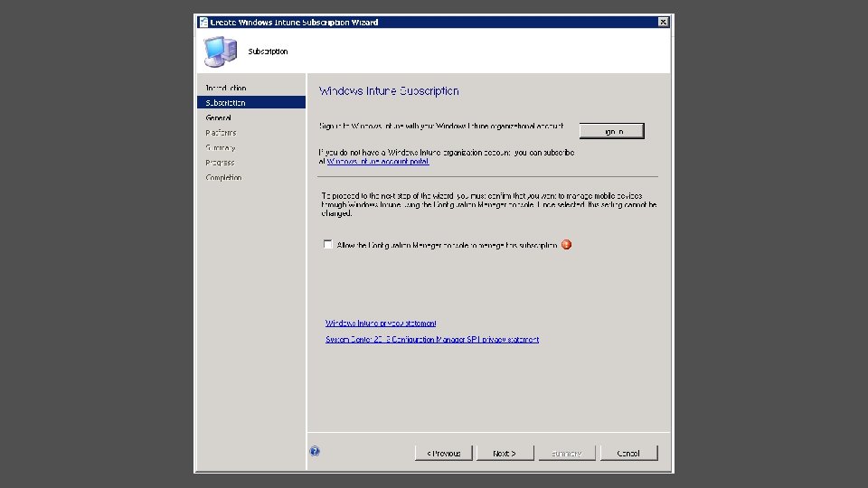Select the General step in the sidebar

tap(218, 117)
